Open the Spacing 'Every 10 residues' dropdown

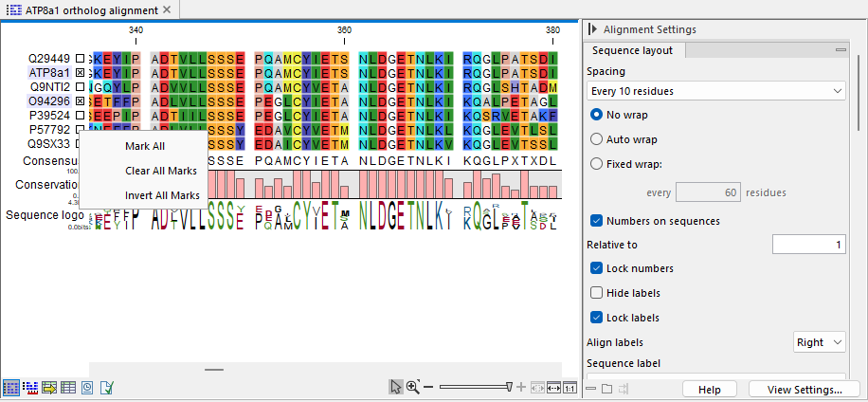click(715, 91)
